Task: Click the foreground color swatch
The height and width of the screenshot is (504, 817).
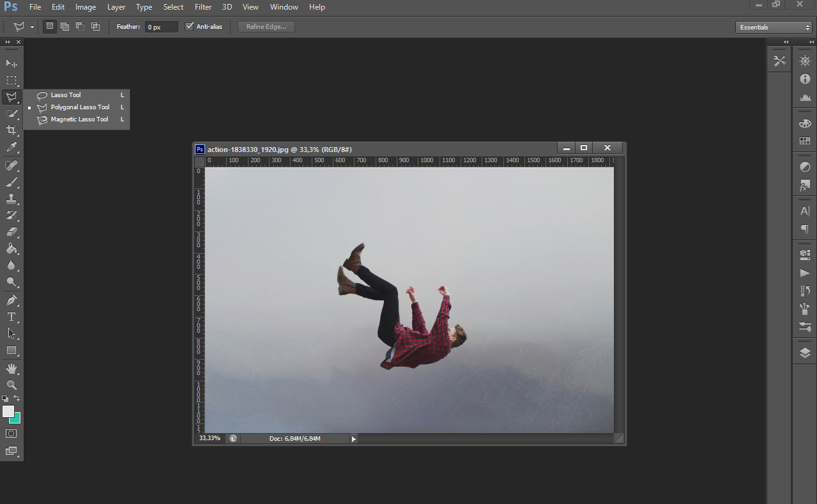Action: pyautogui.click(x=8, y=411)
